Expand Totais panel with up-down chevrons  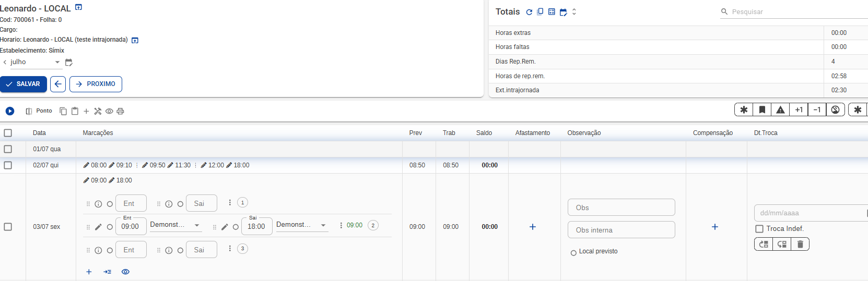pos(574,11)
